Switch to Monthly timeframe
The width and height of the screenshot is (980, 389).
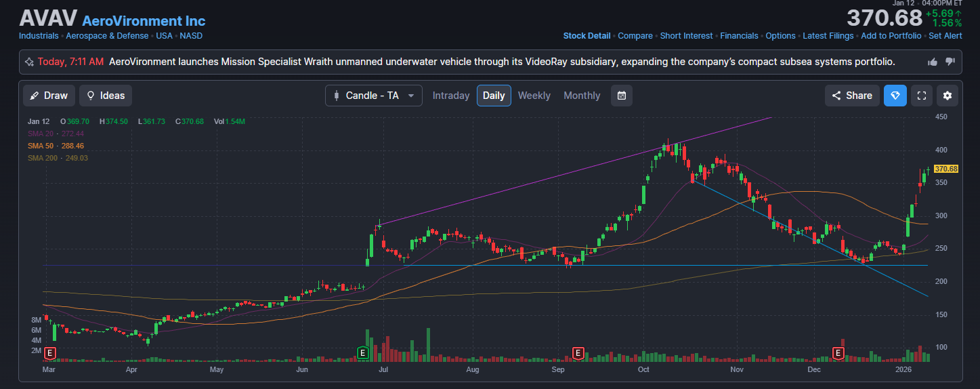pyautogui.click(x=582, y=96)
